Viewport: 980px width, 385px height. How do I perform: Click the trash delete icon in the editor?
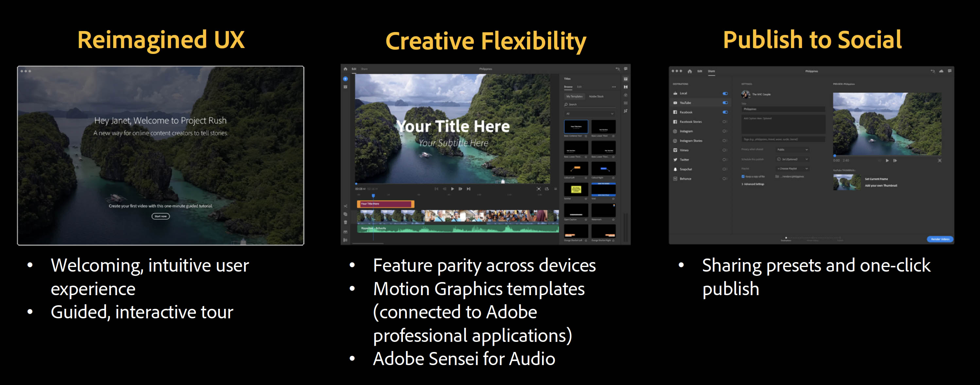pyautogui.click(x=345, y=222)
